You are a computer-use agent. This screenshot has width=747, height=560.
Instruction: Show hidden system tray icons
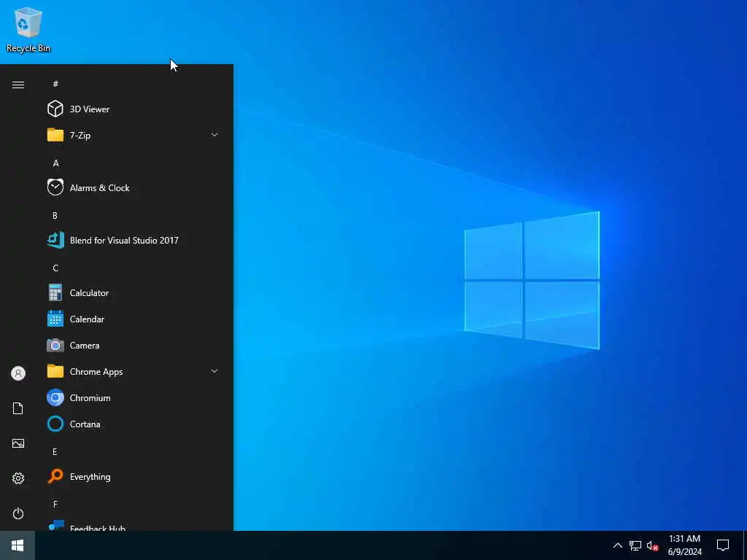tap(617, 545)
